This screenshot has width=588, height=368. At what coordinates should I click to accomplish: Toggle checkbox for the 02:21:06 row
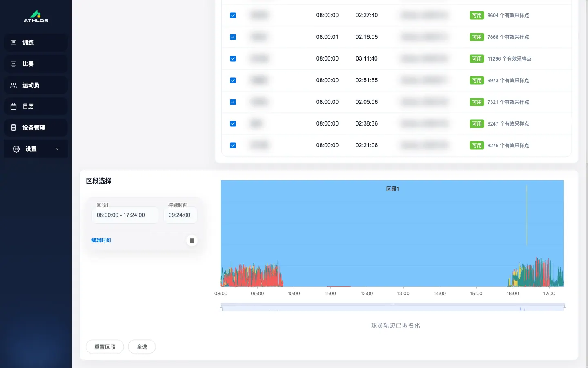tap(233, 145)
